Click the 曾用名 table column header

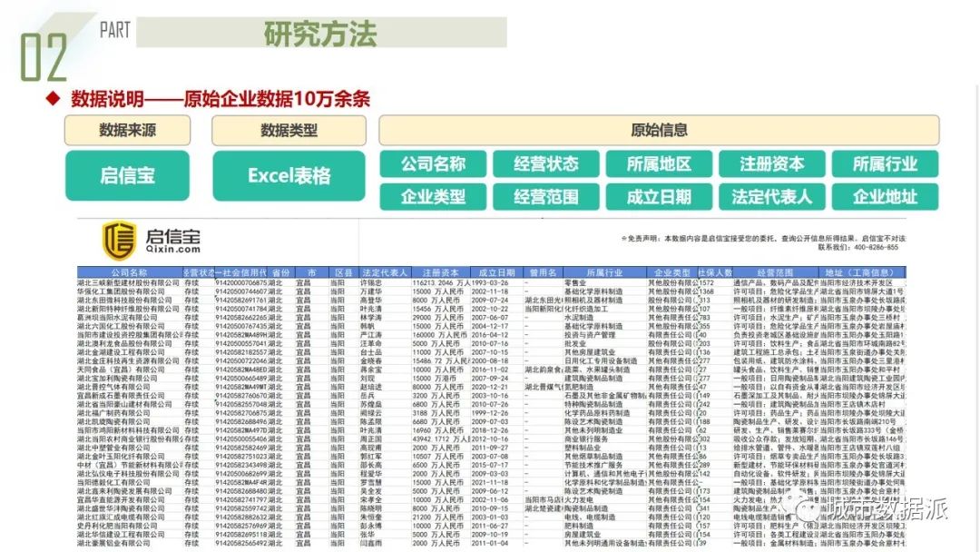[x=544, y=272]
